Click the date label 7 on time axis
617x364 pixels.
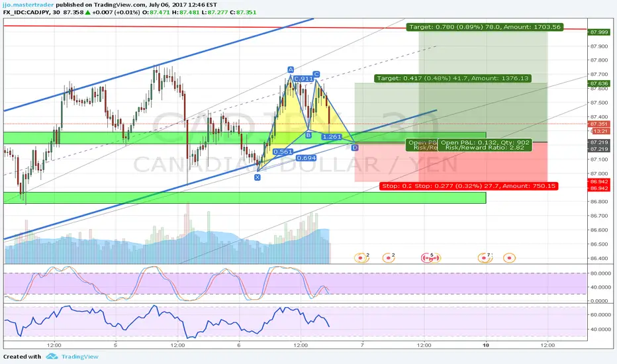point(362,345)
